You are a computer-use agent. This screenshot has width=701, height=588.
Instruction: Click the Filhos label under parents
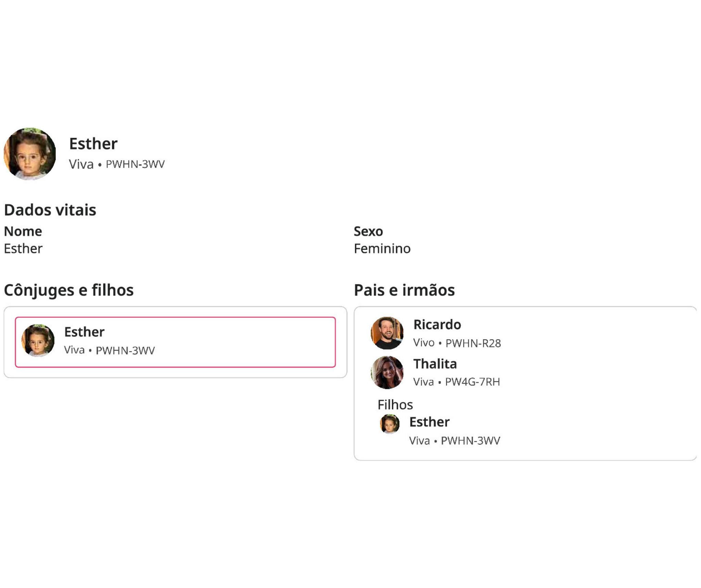pos(395,405)
